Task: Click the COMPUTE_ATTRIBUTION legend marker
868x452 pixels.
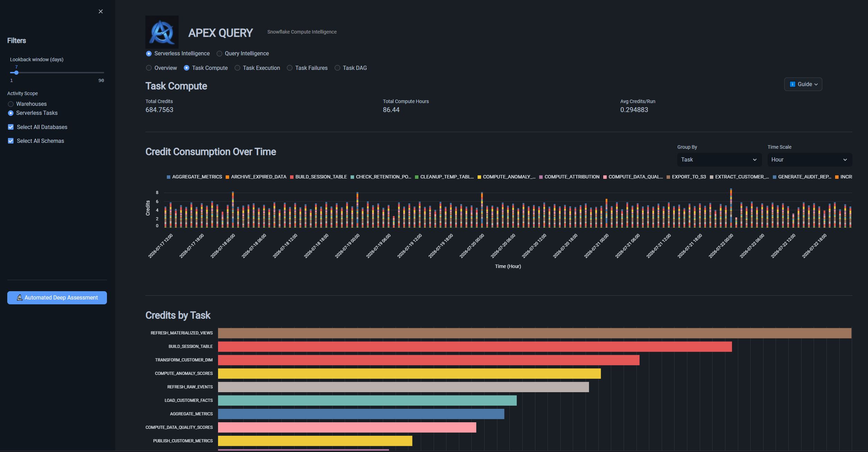Action: tap(541, 177)
